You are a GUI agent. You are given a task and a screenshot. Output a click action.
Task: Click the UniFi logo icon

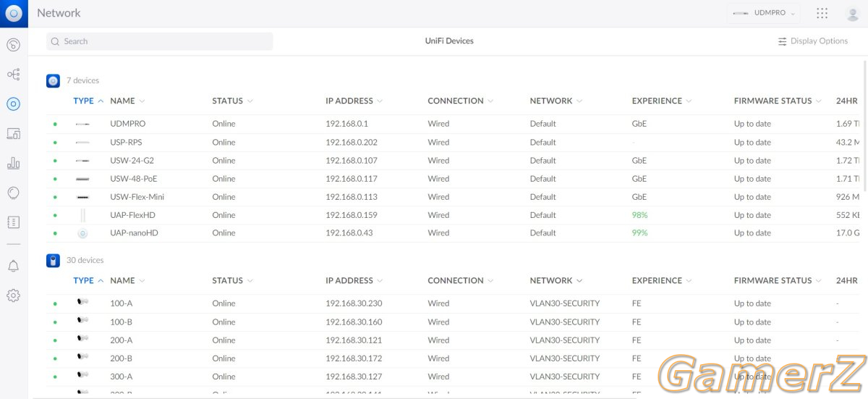click(14, 13)
